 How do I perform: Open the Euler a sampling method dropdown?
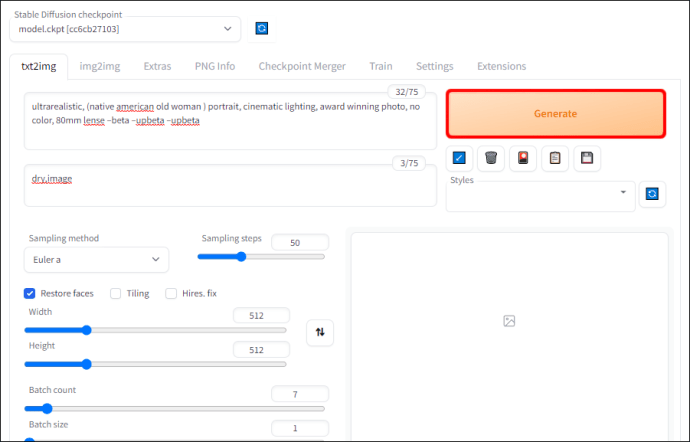pos(96,260)
